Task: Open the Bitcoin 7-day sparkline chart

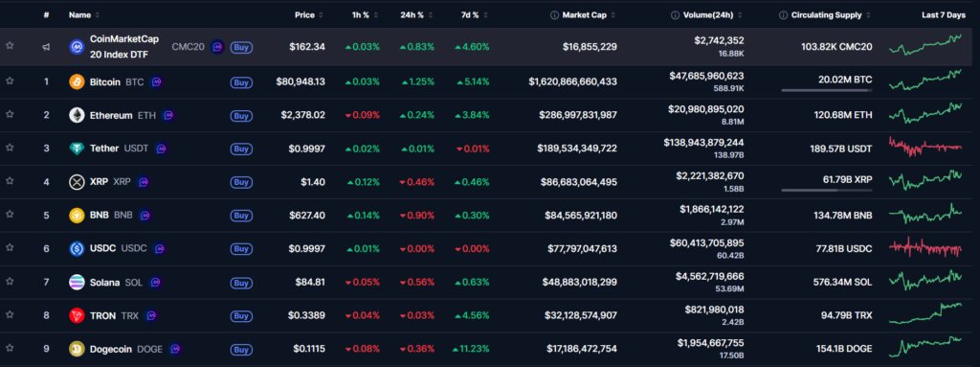Action: (925, 80)
